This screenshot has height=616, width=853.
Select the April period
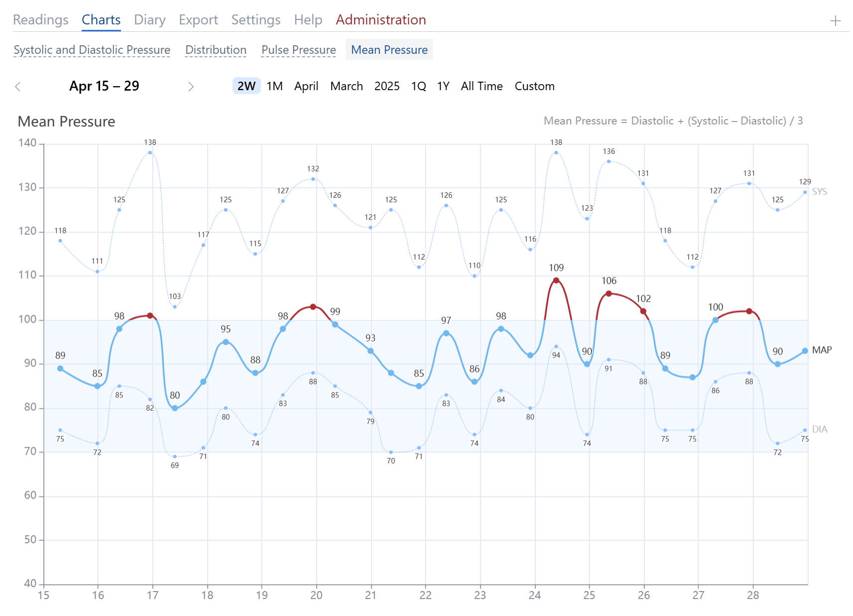tap(306, 86)
